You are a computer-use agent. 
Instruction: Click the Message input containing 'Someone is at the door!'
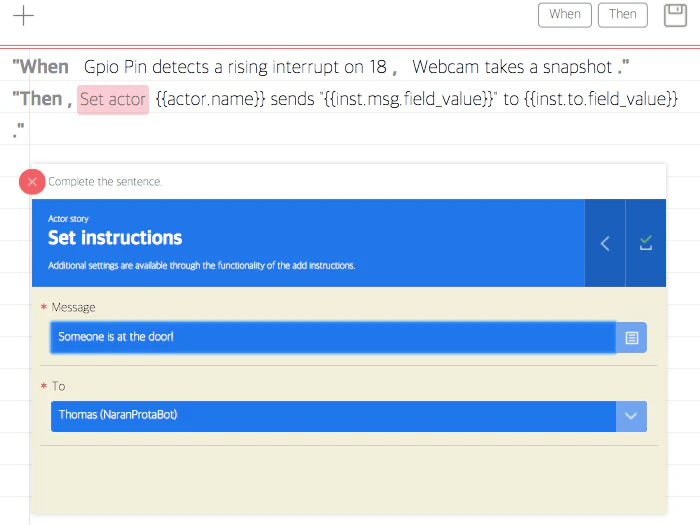(333, 338)
